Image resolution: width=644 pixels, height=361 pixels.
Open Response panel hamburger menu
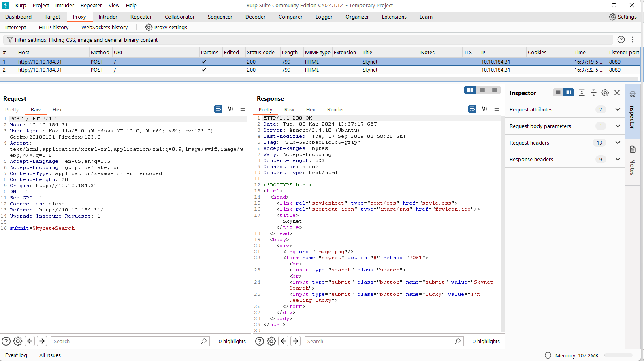pyautogui.click(x=497, y=109)
